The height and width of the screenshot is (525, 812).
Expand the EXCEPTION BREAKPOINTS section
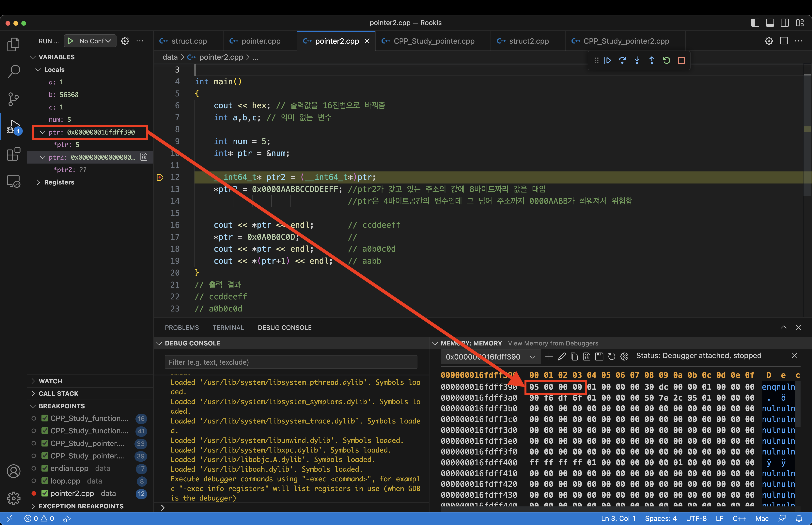[x=33, y=506]
